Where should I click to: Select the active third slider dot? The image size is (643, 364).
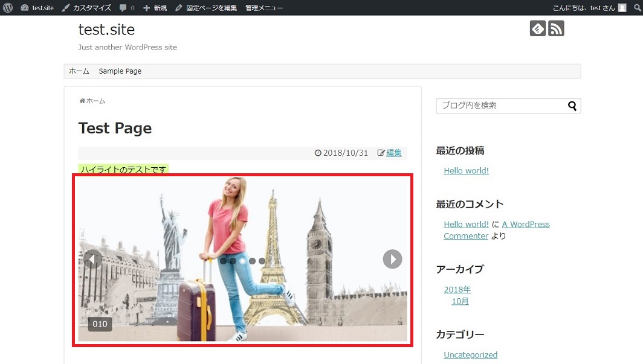point(242,261)
